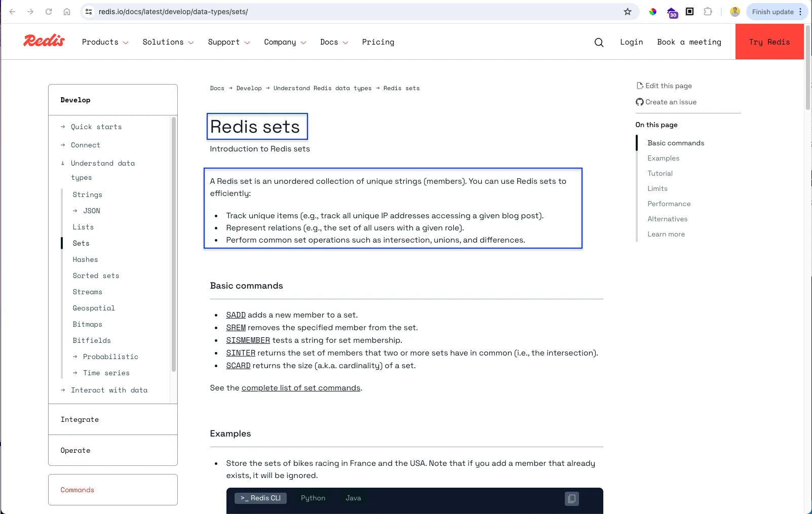Open site information icon in address bar

[89, 12]
